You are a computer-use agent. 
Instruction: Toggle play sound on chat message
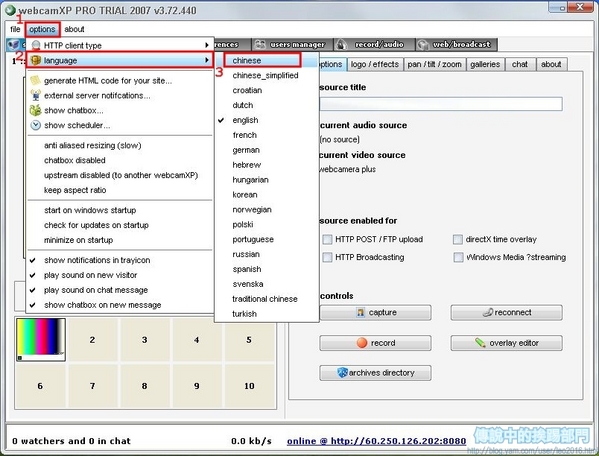pyautogui.click(x=120, y=290)
